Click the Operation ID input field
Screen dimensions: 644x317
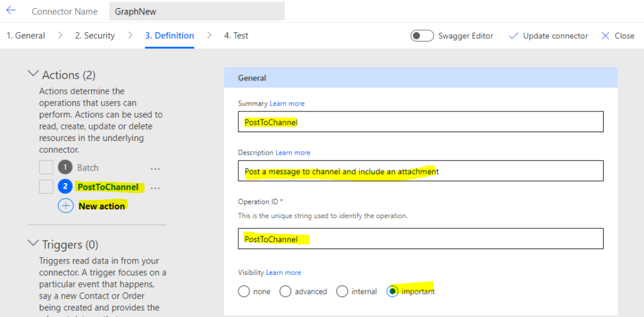coord(420,239)
